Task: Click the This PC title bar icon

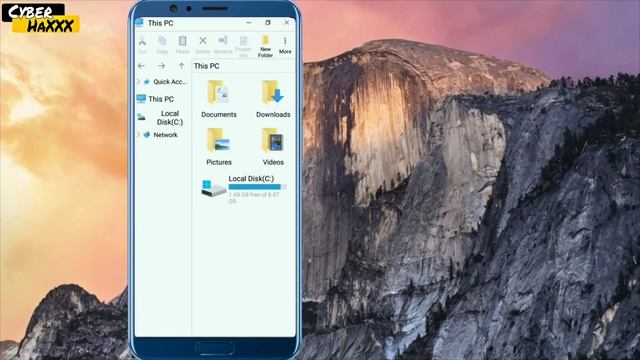Action: pos(139,22)
